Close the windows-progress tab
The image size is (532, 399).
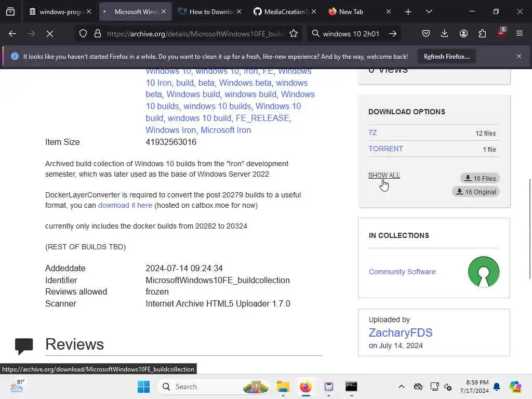pyautogui.click(x=89, y=12)
